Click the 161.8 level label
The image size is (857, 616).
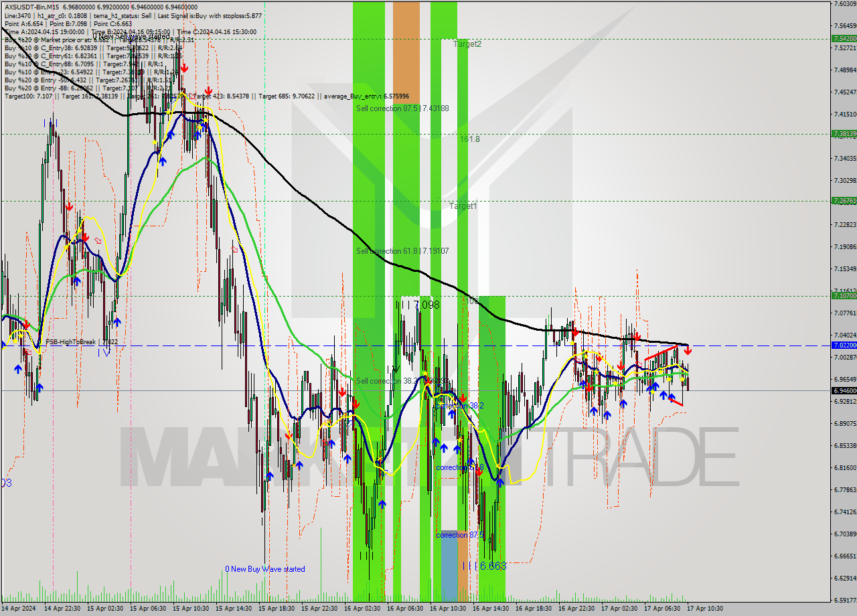469,139
